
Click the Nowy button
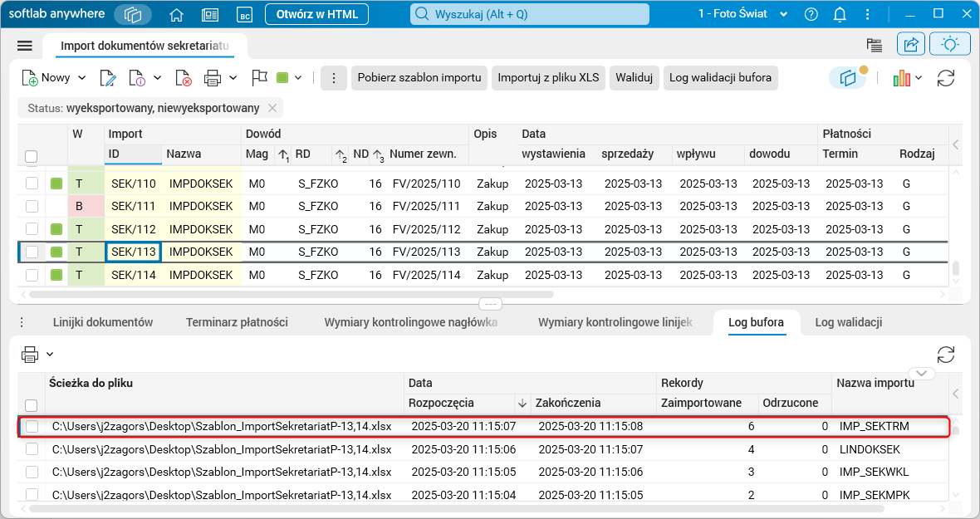click(47, 78)
